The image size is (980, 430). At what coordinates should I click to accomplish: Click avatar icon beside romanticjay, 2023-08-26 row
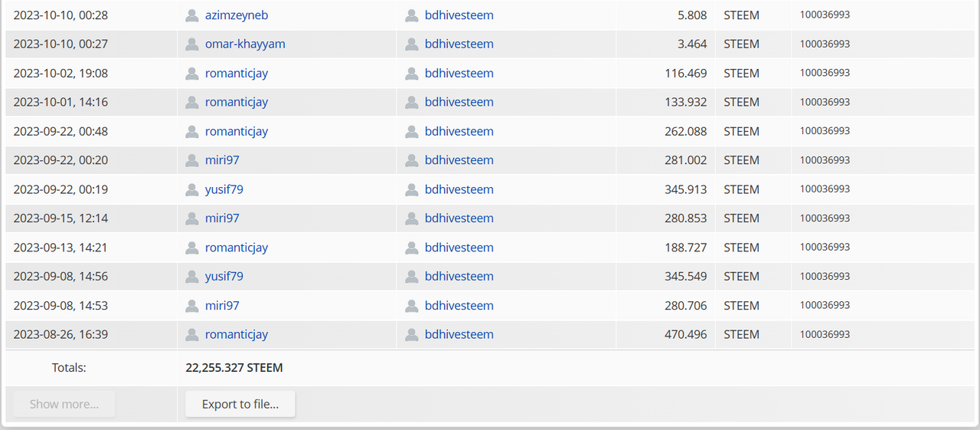coord(192,335)
